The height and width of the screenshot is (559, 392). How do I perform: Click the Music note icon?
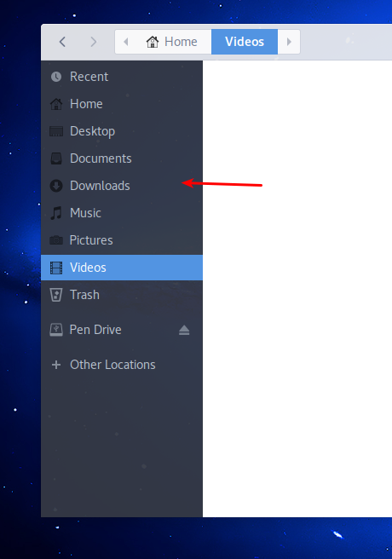click(x=56, y=213)
